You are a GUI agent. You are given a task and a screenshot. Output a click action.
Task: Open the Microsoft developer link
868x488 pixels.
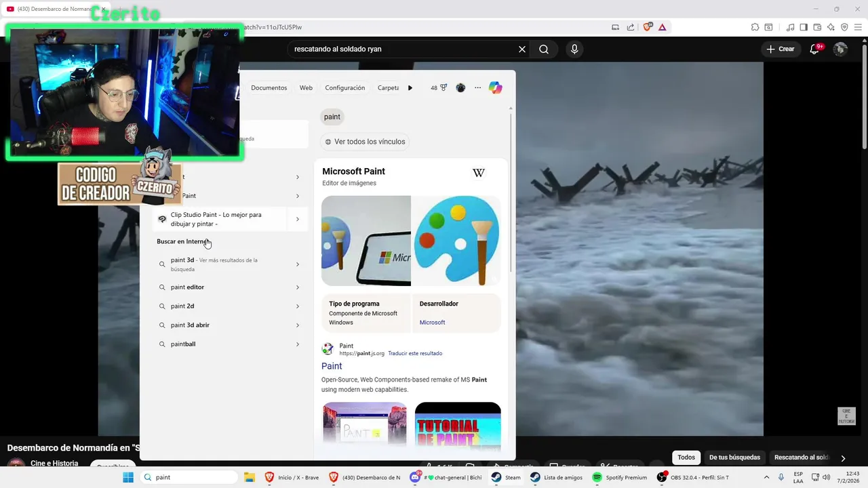[x=432, y=323]
